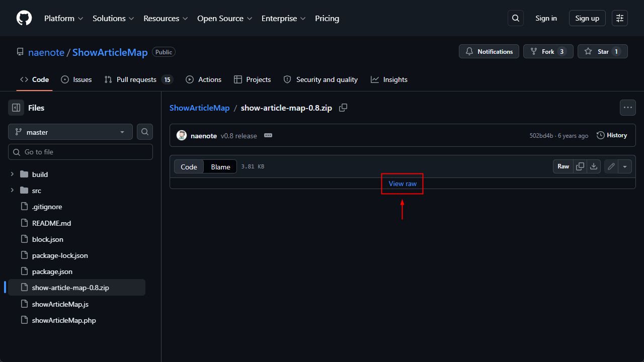Screen dimensions: 644x362
Task: Switch to the Code tab
Action: (x=34, y=79)
